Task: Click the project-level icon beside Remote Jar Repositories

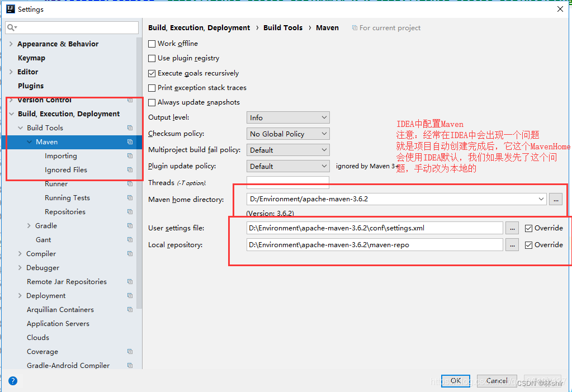Action: click(130, 281)
